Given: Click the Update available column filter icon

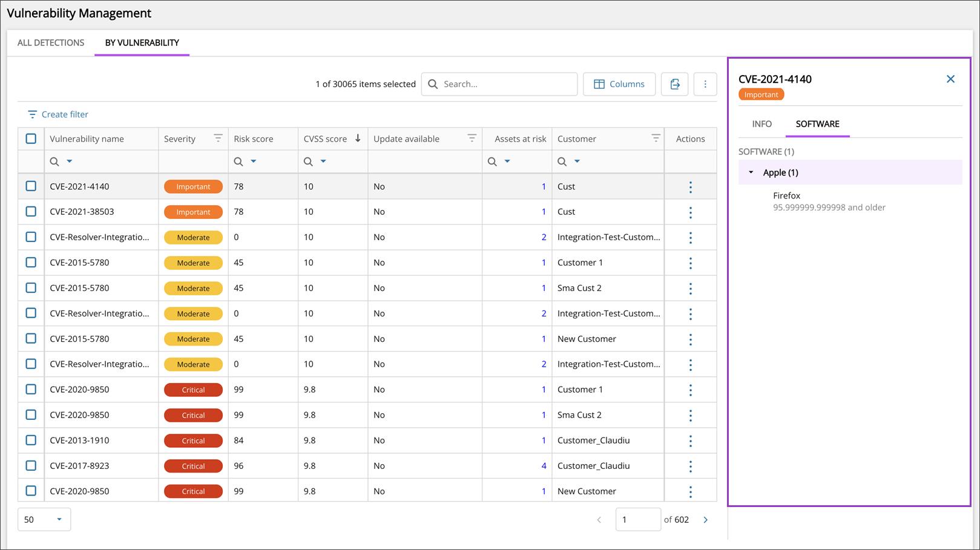Looking at the screenshot, I should (x=472, y=139).
